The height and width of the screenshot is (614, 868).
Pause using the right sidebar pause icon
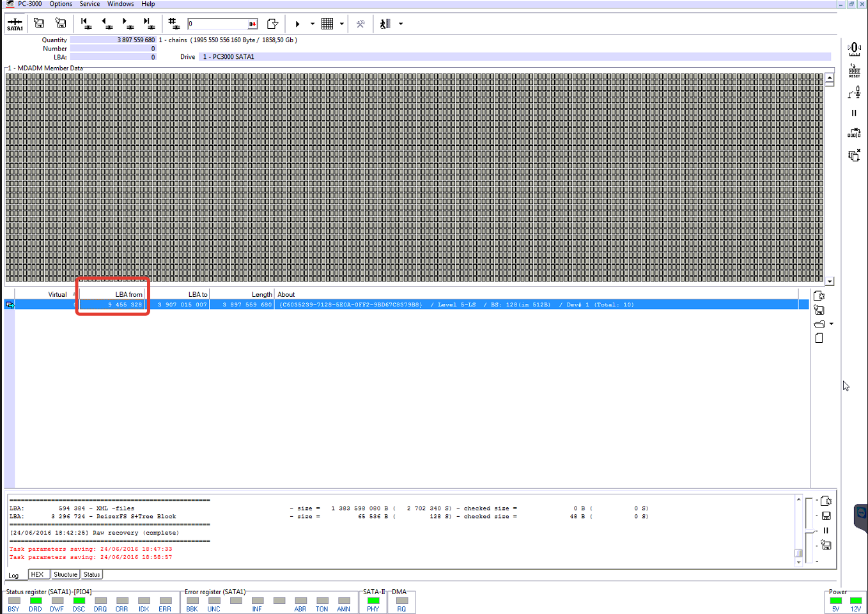click(x=854, y=113)
